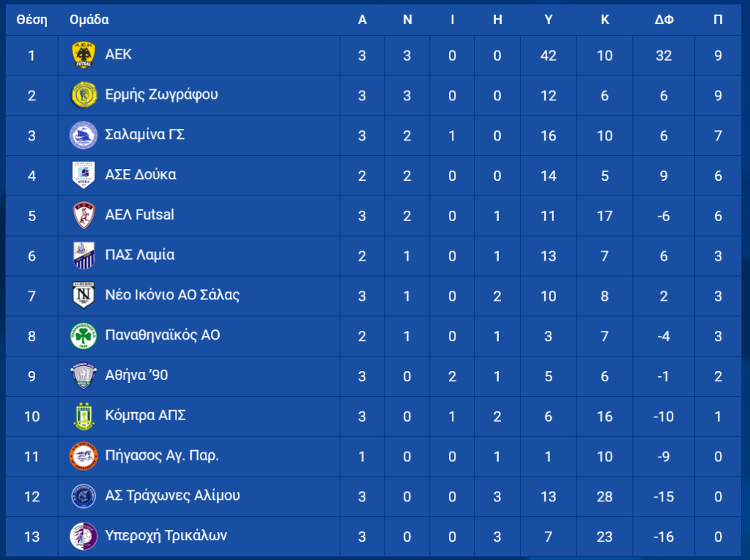
Task: Select the Νέο Ικόνιο ΑΟ Σάλας team name
Action: pyautogui.click(x=172, y=294)
